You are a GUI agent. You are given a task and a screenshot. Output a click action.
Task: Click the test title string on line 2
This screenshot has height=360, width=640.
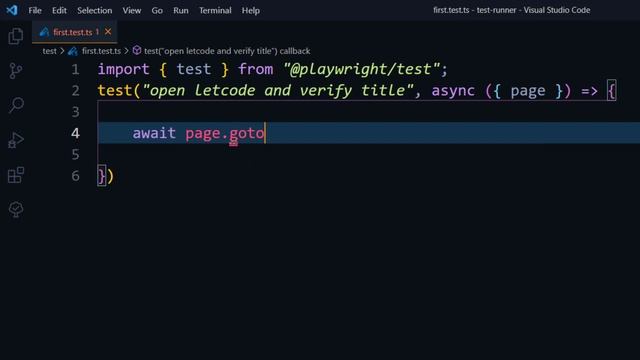(x=278, y=90)
